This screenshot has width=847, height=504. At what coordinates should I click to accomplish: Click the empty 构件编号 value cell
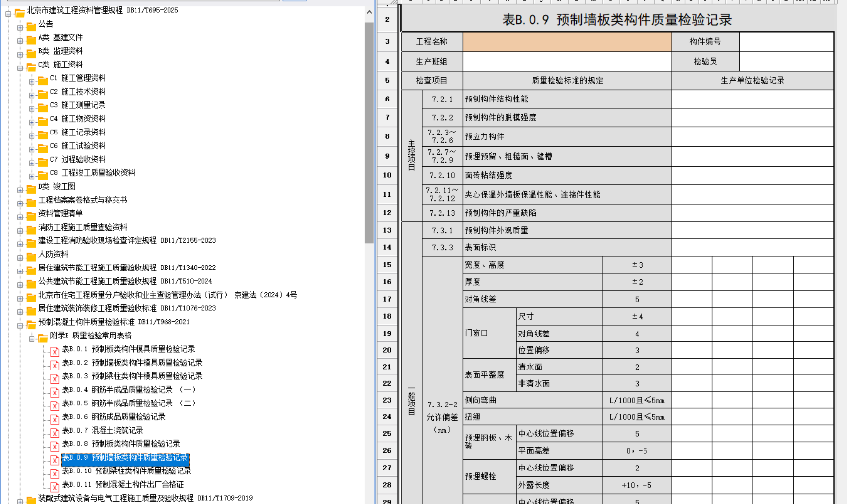pos(786,42)
